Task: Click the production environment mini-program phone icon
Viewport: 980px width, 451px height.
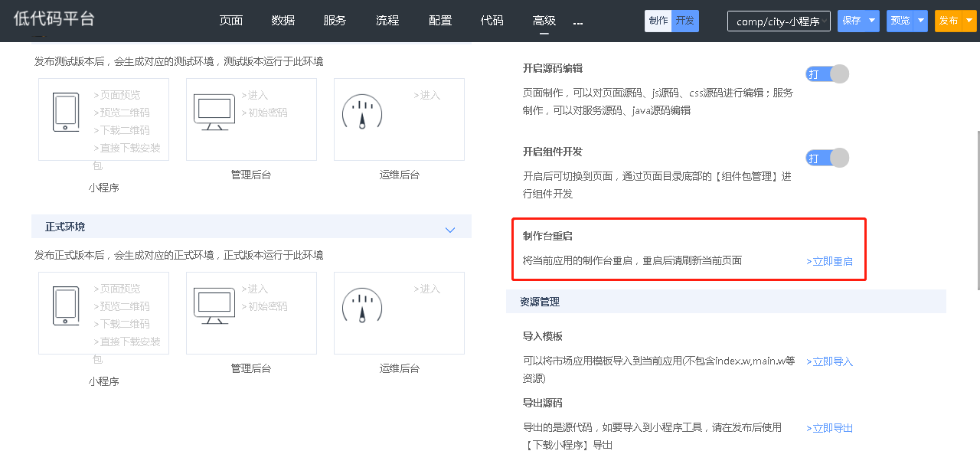Action: pyautogui.click(x=65, y=306)
